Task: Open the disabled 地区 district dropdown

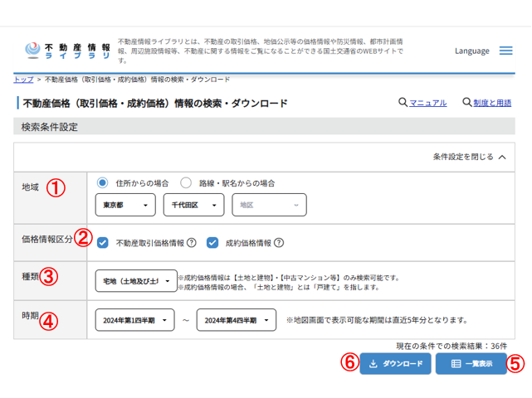Action: 270,205
